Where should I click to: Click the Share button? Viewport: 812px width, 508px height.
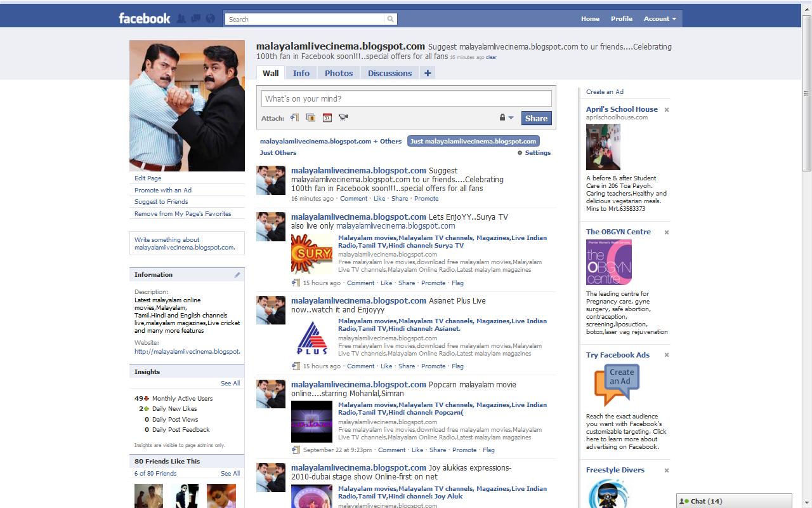pos(536,117)
